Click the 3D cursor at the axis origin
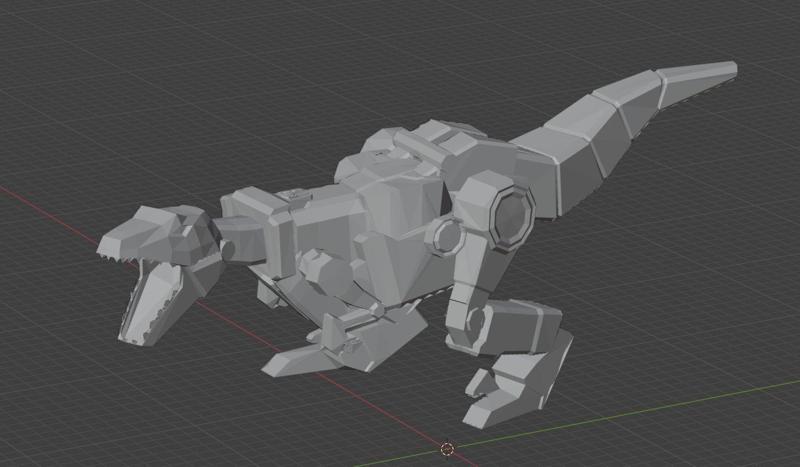 click(x=447, y=449)
